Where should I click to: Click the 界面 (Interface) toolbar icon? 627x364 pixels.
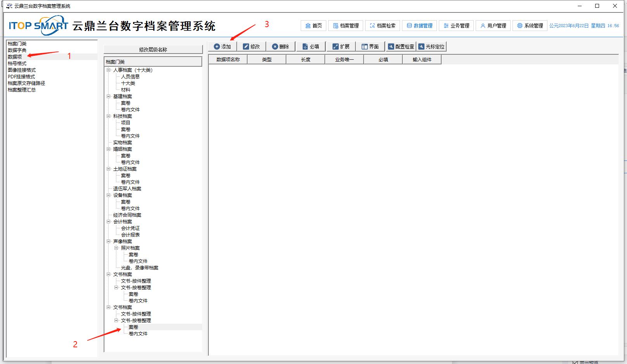point(365,47)
